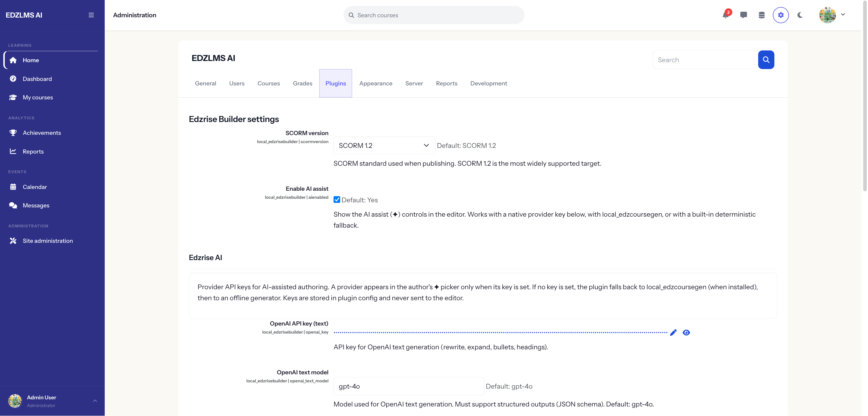Screen dimensions: 868x416
Task: Open the notifications bell
Action: coord(726,15)
